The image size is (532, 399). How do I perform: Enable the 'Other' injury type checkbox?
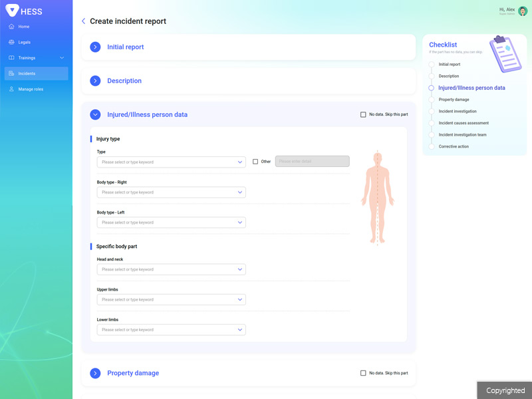(x=255, y=162)
